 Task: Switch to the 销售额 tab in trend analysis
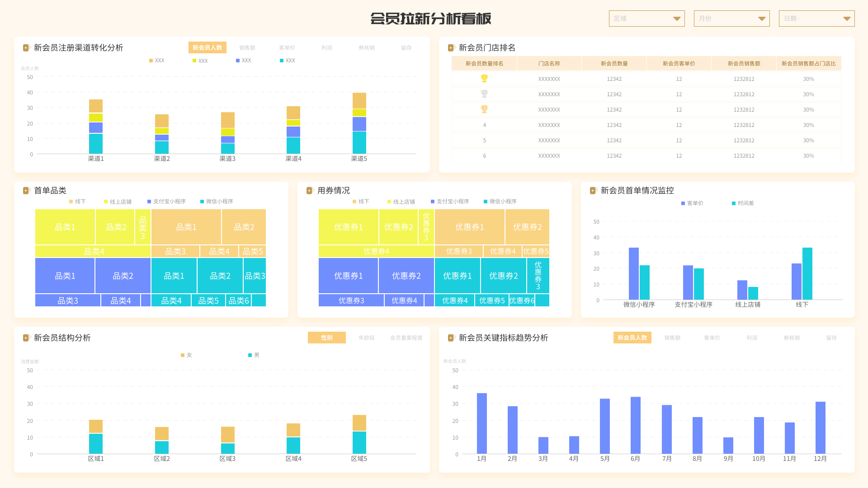[x=672, y=338]
